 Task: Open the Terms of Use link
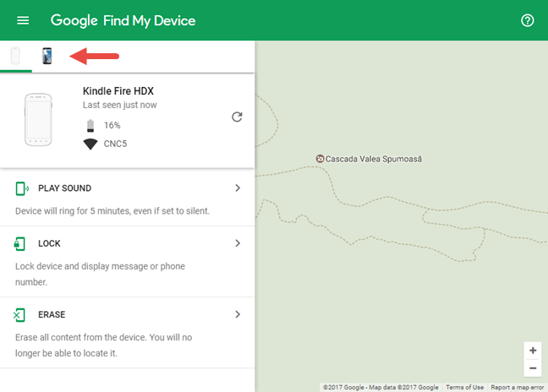pyautogui.click(x=465, y=387)
